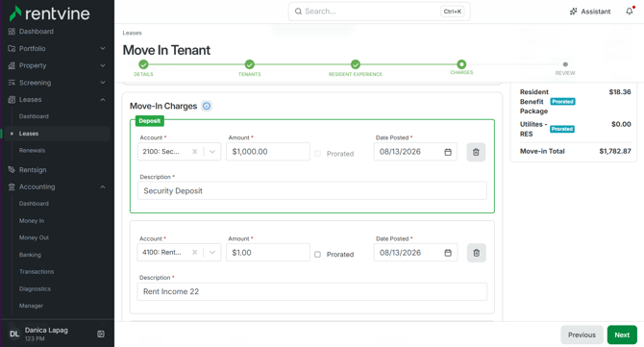Click the Resident Experience step circle
644x347 pixels.
point(356,64)
